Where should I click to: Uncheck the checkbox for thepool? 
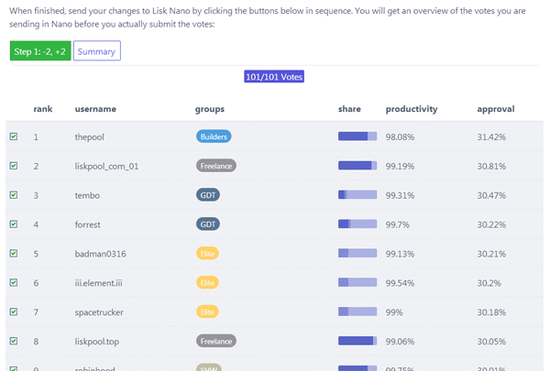pyautogui.click(x=14, y=136)
